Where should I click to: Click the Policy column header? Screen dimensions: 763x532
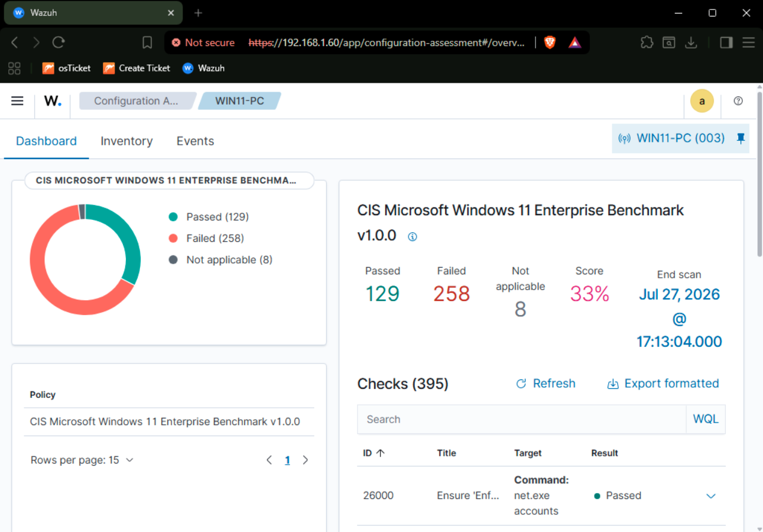(x=43, y=395)
